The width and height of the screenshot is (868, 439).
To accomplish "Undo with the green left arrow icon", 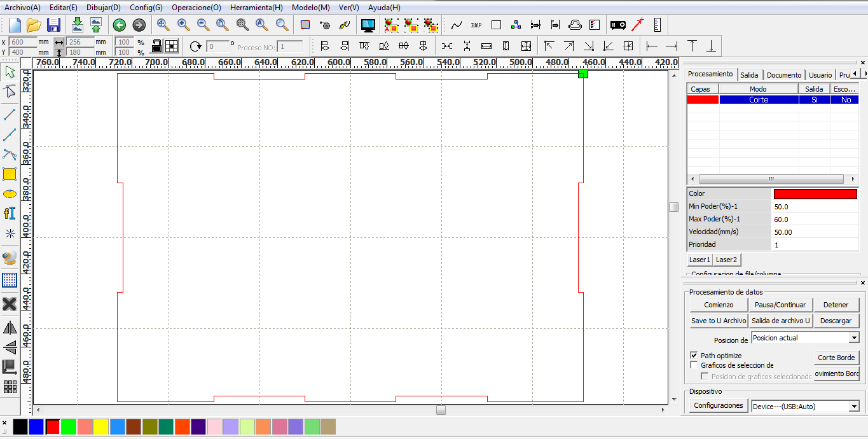I will tap(120, 25).
